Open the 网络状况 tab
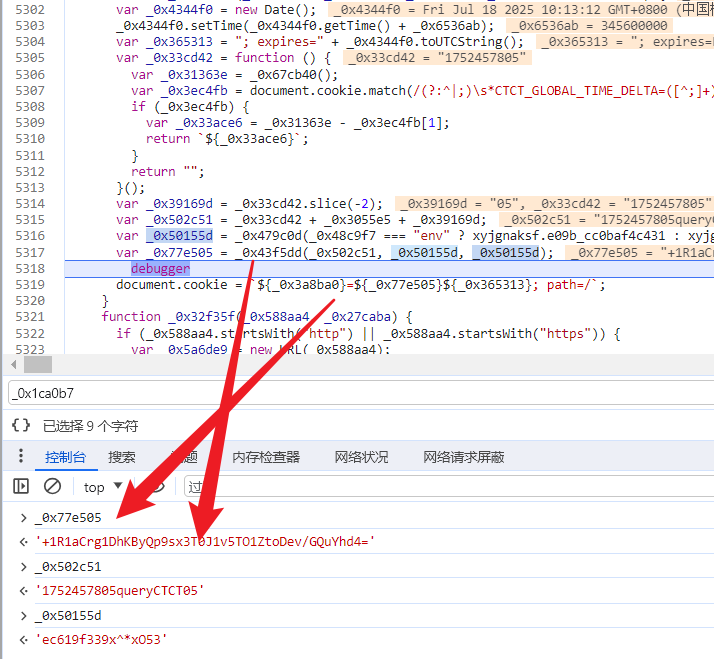The height and width of the screenshot is (659, 714). pos(362,457)
